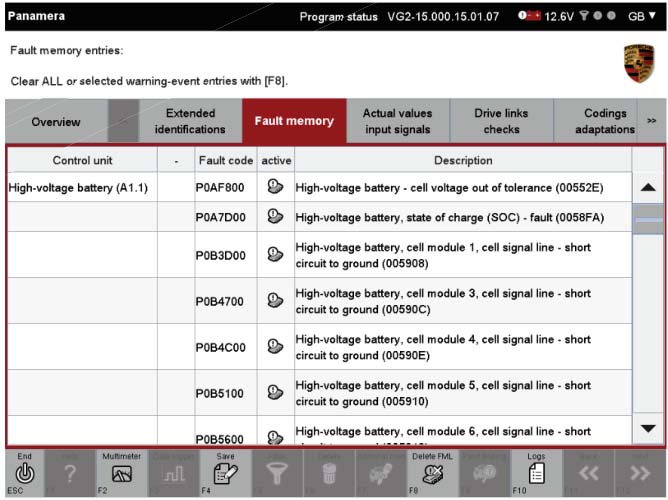Click the fault list scrollbar thumb

tap(648, 219)
